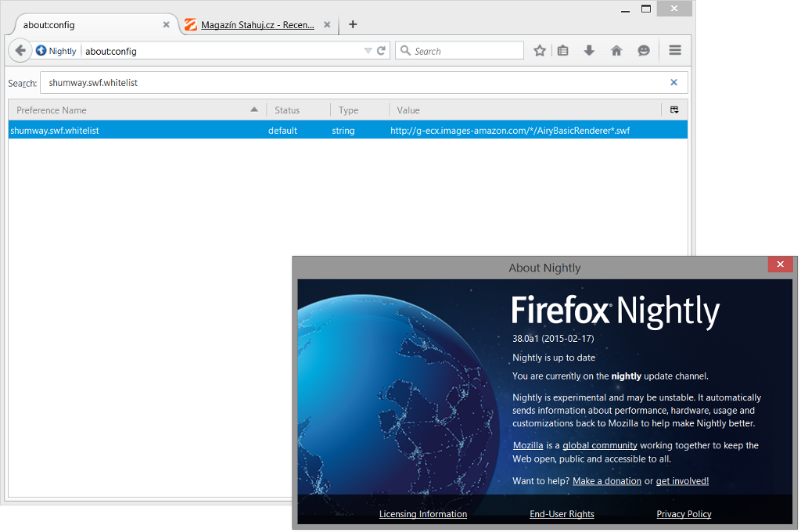The height and width of the screenshot is (532, 801).
Task: Open Licensing Information link
Action: (423, 514)
